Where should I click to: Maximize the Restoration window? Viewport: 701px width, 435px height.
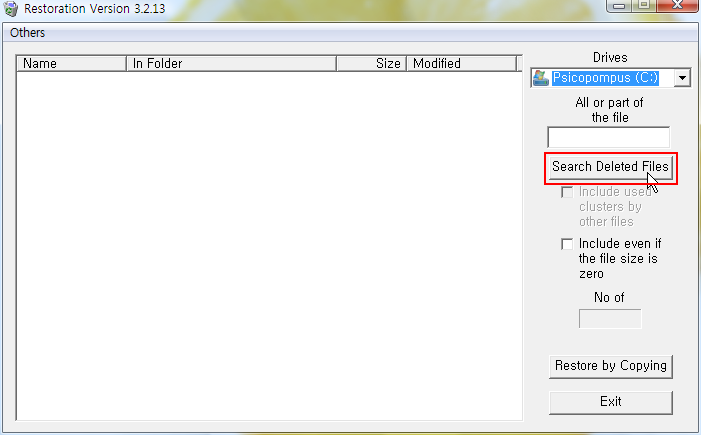click(x=644, y=5)
